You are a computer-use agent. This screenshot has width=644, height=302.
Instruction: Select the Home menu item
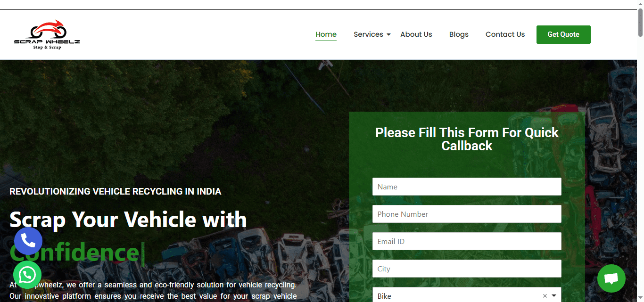tap(326, 34)
